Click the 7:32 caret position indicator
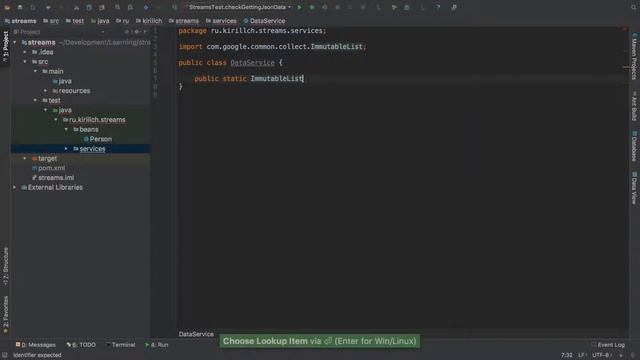 point(567,355)
